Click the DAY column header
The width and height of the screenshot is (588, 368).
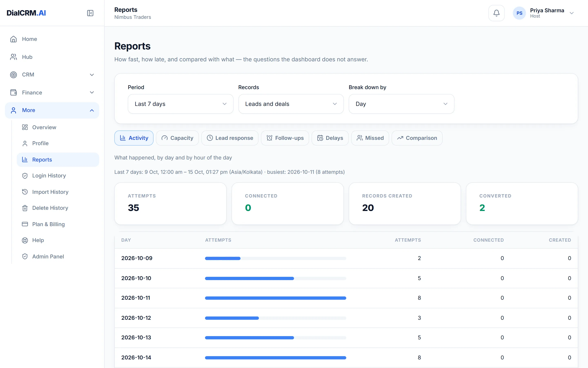coord(126,240)
